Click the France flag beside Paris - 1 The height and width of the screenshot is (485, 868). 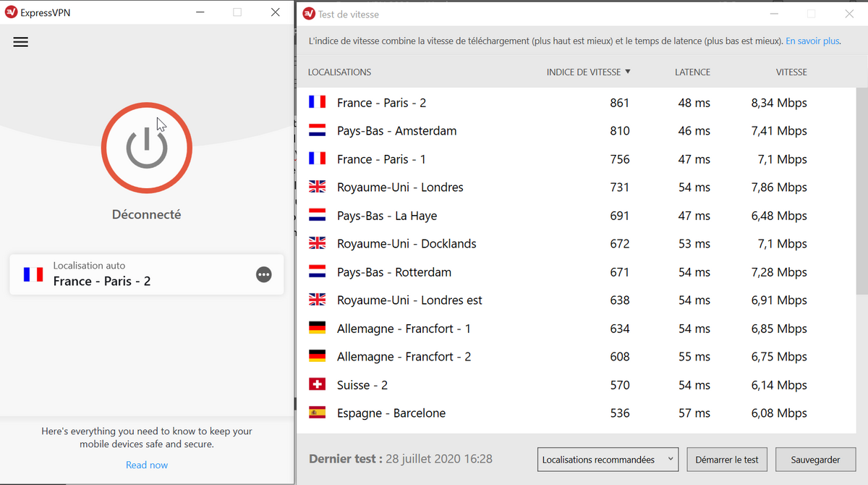click(x=317, y=159)
